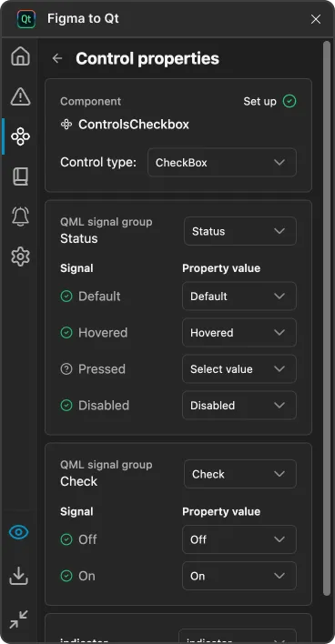Click the Pressed signal label
Screen dimensions: 335x644
[x=102, y=368]
